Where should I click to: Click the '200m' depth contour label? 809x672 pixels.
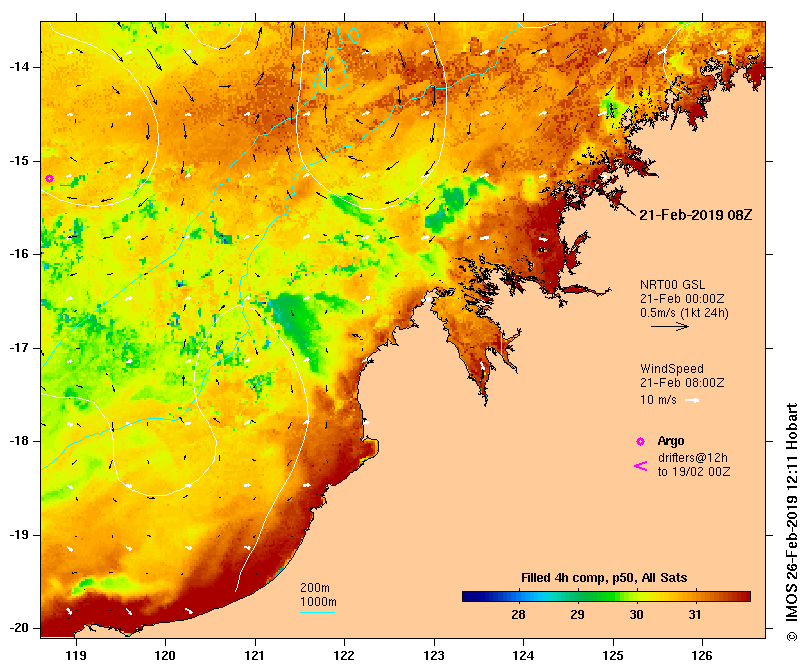(315, 588)
